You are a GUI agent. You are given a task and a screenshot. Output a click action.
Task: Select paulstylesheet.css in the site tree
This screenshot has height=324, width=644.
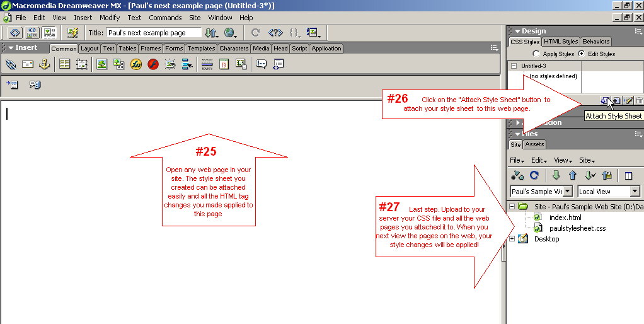coord(577,228)
